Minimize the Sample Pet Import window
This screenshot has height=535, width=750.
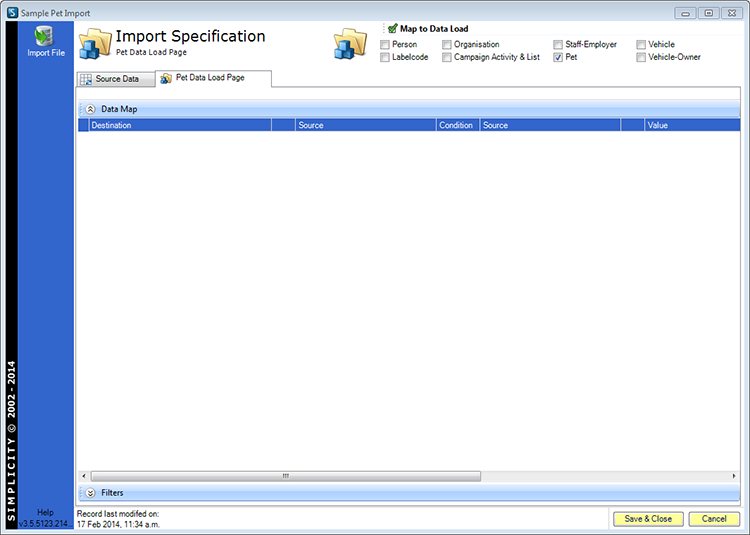point(685,13)
